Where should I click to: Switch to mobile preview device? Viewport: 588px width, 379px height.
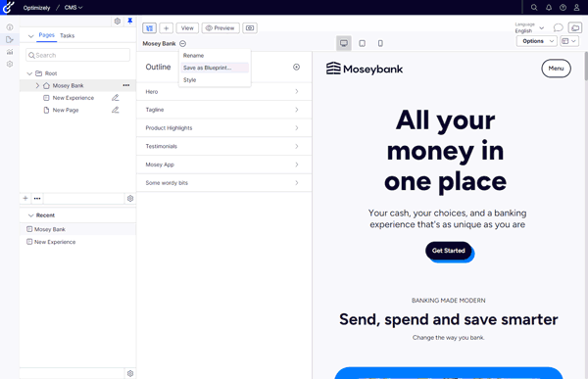380,43
